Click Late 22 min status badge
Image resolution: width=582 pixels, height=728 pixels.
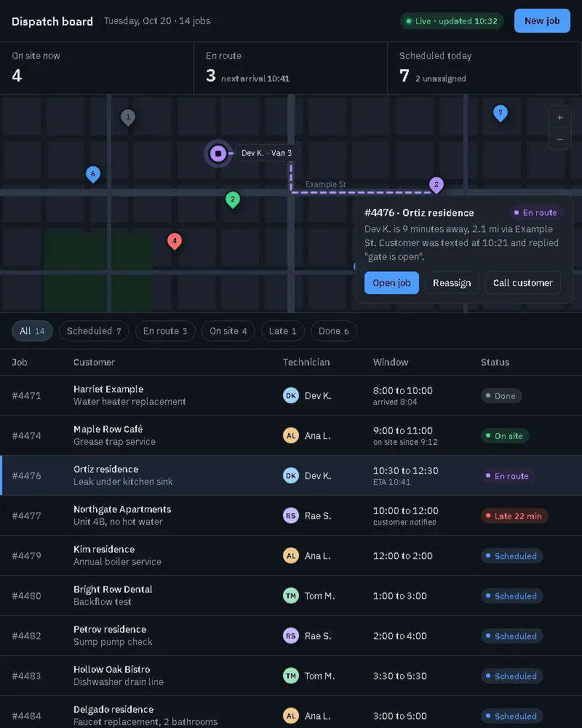514,516
